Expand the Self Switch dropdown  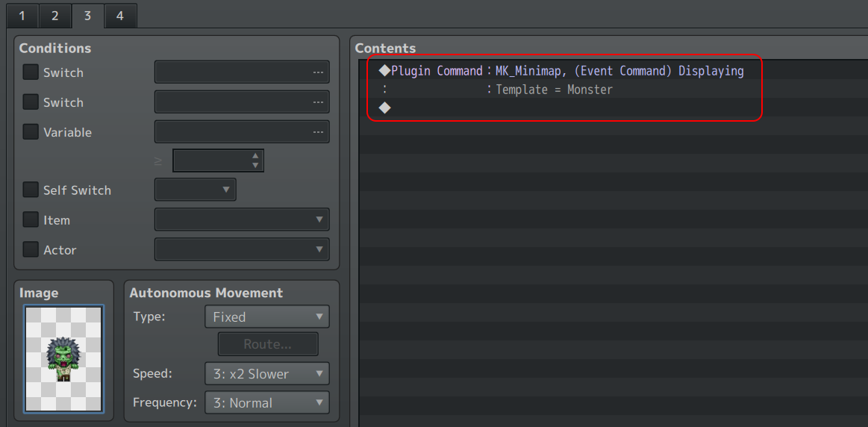pyautogui.click(x=196, y=190)
